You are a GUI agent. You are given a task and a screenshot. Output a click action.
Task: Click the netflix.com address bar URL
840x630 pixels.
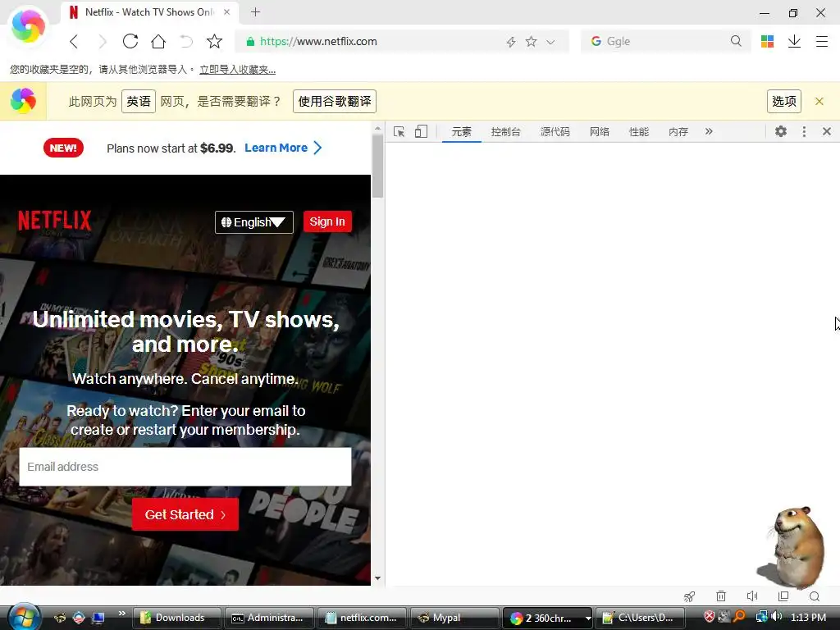pos(318,41)
